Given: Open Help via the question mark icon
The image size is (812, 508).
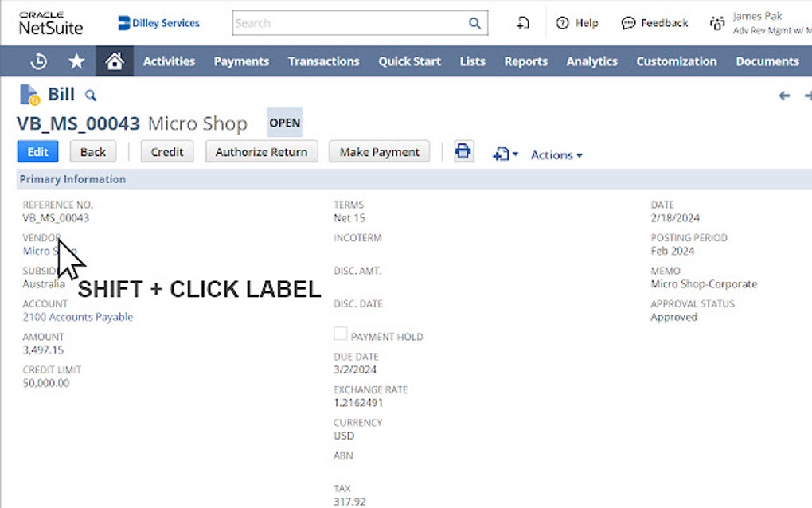Looking at the screenshot, I should 561,23.
